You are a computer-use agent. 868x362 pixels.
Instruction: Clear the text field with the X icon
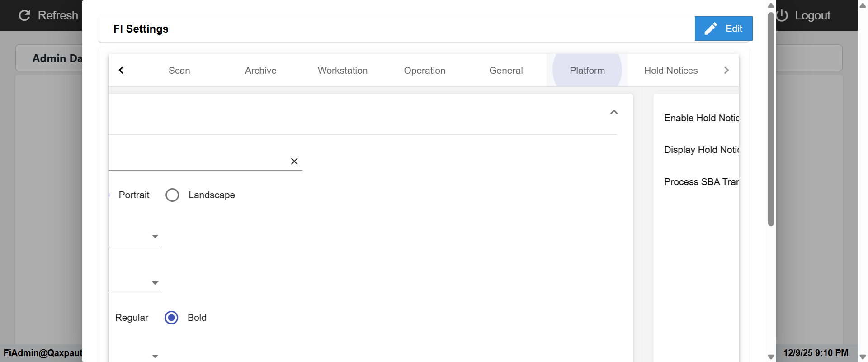tap(294, 161)
